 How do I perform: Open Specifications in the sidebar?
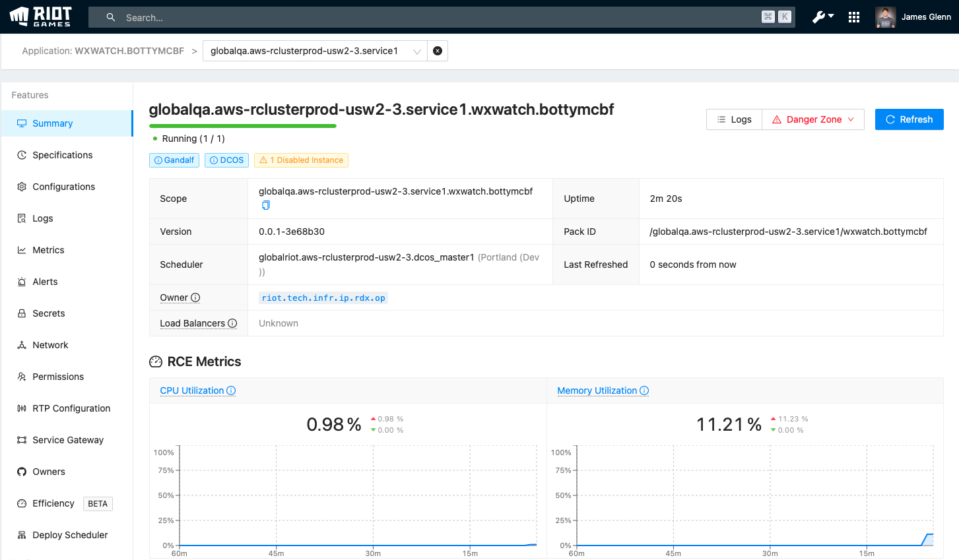pyautogui.click(x=63, y=155)
